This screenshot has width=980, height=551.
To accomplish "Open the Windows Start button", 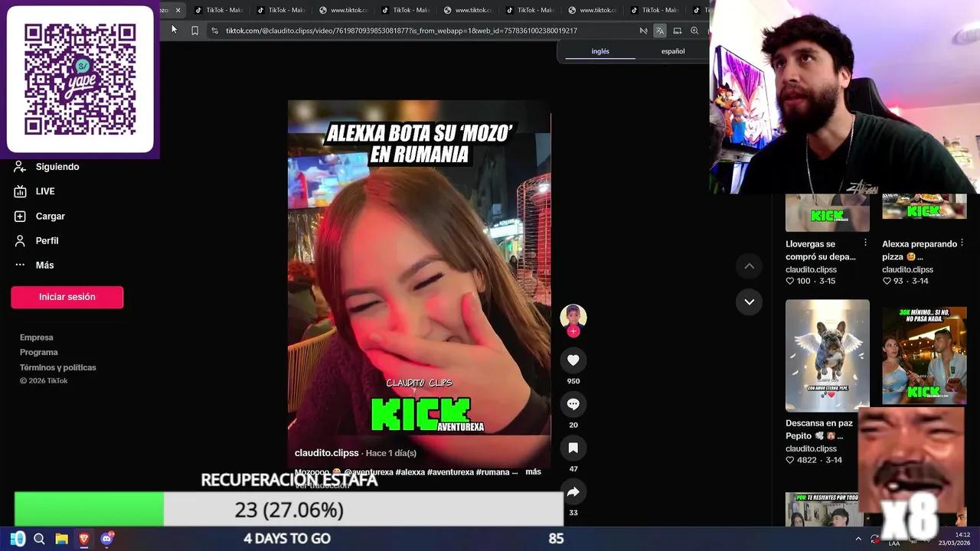I will pyautogui.click(x=18, y=539).
